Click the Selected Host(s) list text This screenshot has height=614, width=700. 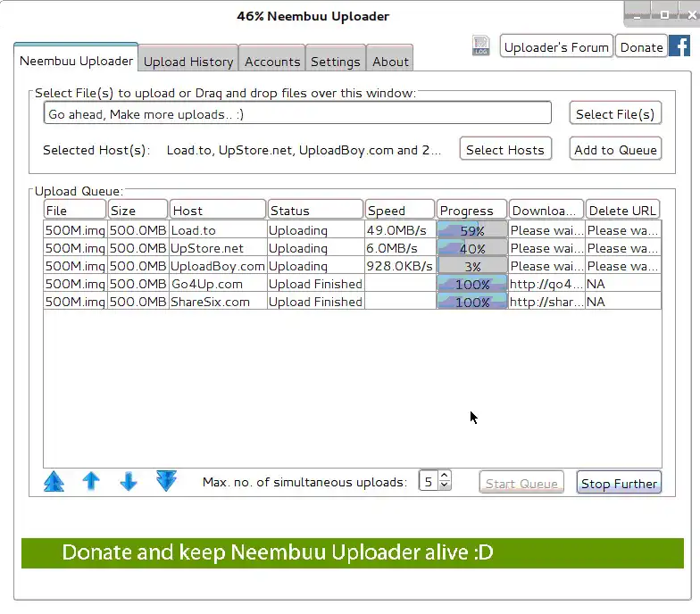(304, 150)
